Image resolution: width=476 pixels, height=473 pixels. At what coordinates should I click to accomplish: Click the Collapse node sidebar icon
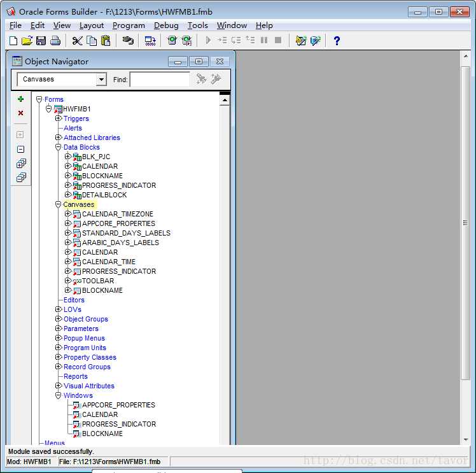(x=20, y=150)
